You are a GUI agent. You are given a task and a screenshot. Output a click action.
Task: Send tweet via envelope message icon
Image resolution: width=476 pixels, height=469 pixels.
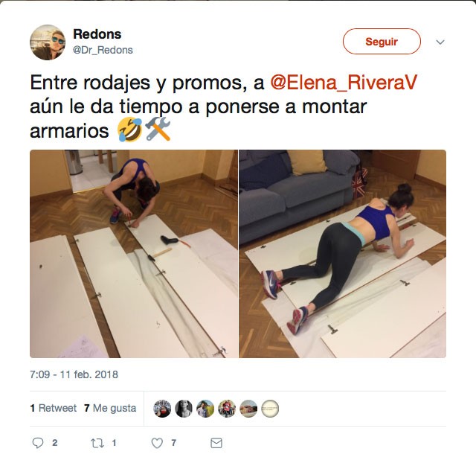216,443
